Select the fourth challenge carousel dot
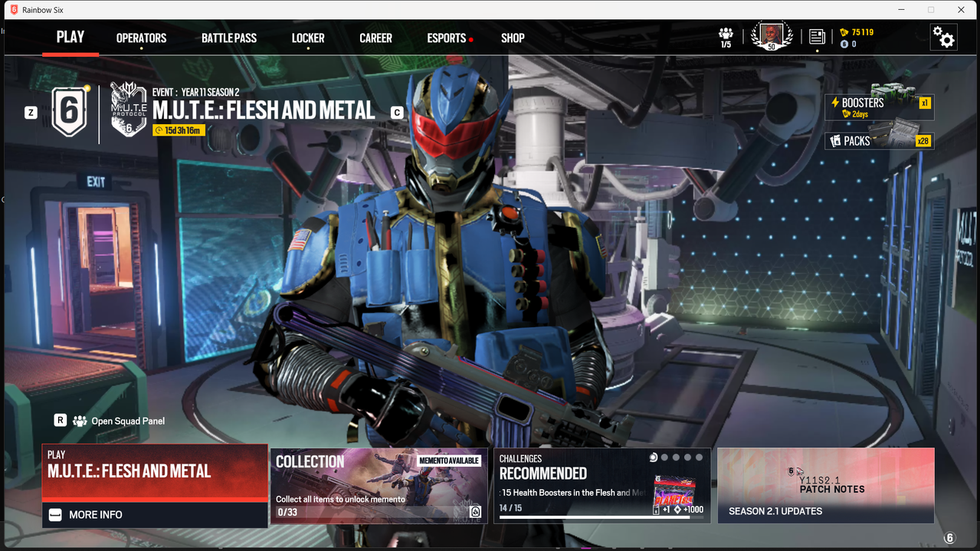Screen dimensions: 980x551 [687, 458]
